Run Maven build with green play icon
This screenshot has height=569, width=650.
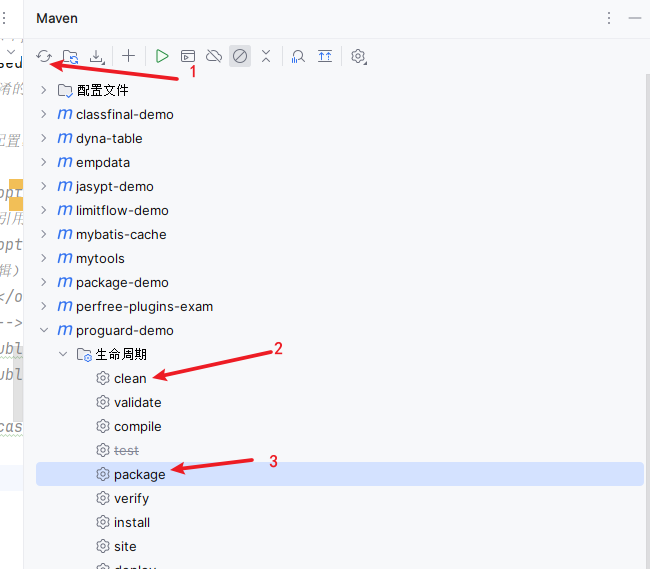(x=162, y=56)
